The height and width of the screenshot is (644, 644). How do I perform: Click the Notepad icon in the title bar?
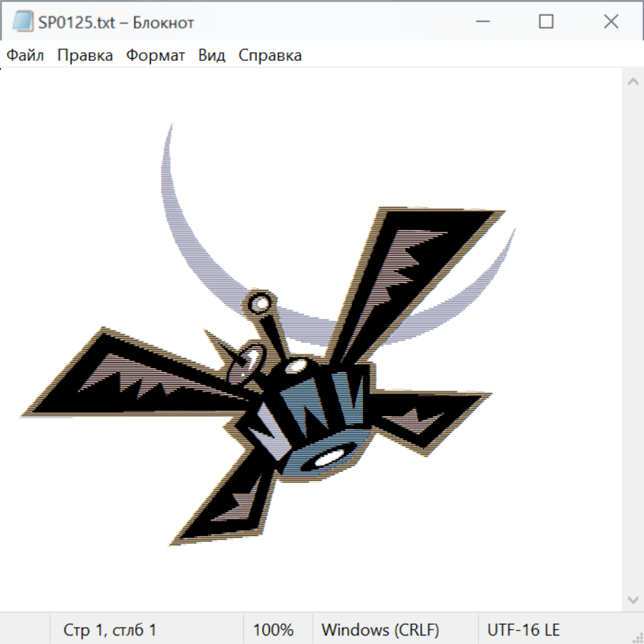[x=23, y=22]
